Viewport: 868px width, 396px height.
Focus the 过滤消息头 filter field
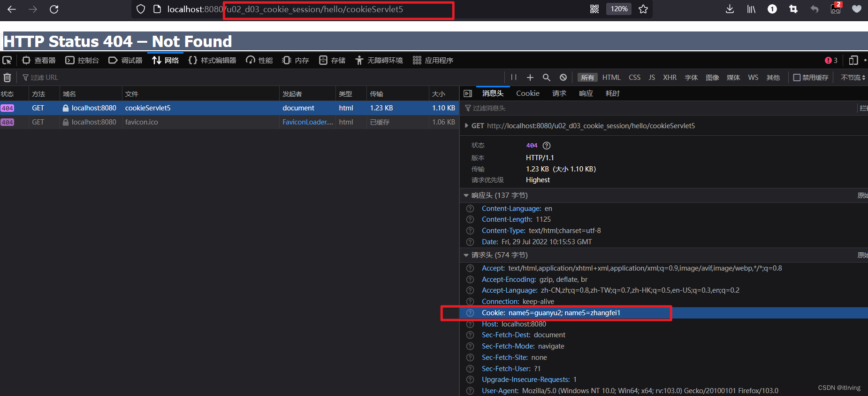[659, 109]
